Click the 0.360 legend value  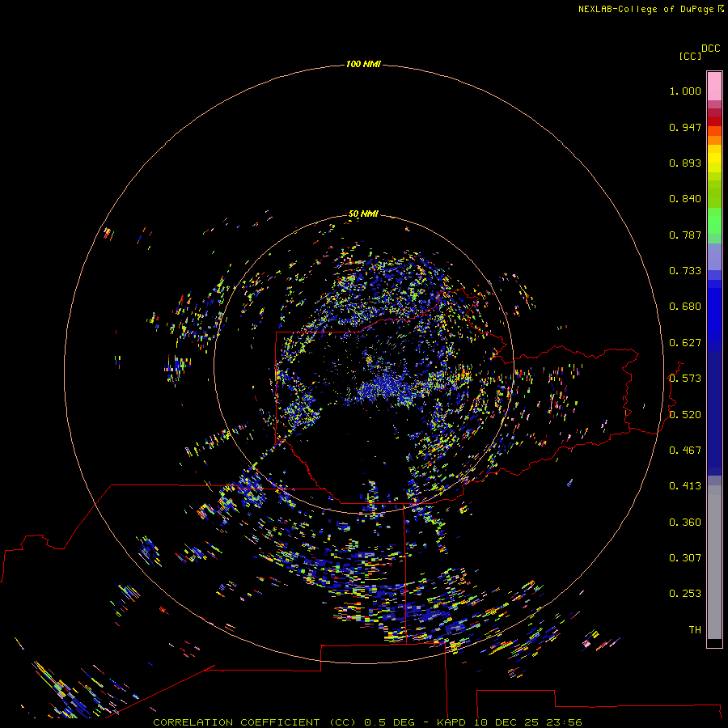tap(685, 523)
